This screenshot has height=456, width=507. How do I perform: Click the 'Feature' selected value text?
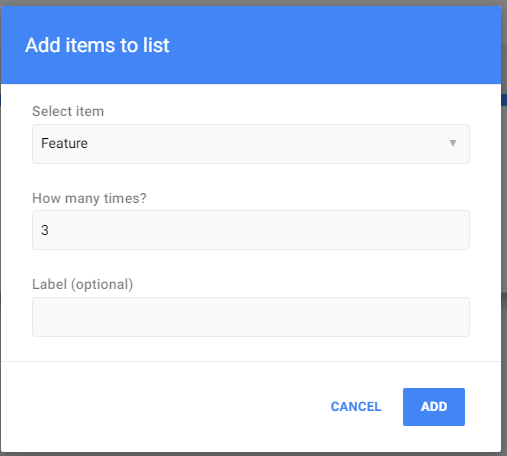pos(64,143)
